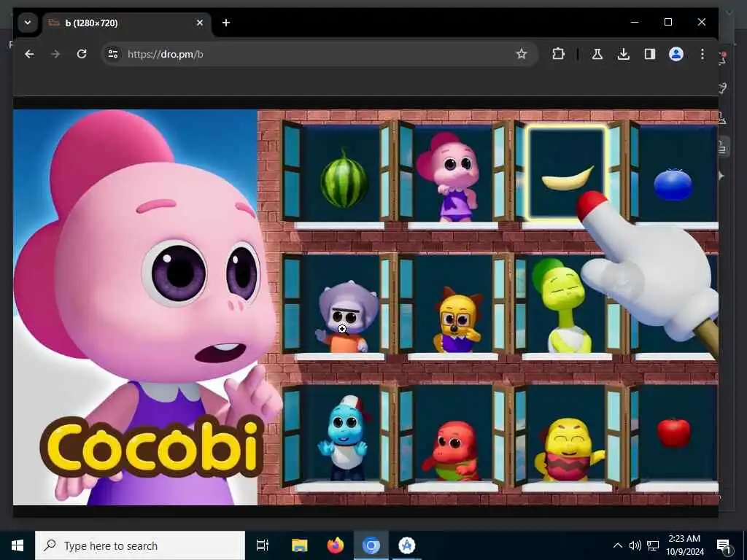747x560 pixels.
Task: Open the notification center icon
Action: 724,545
